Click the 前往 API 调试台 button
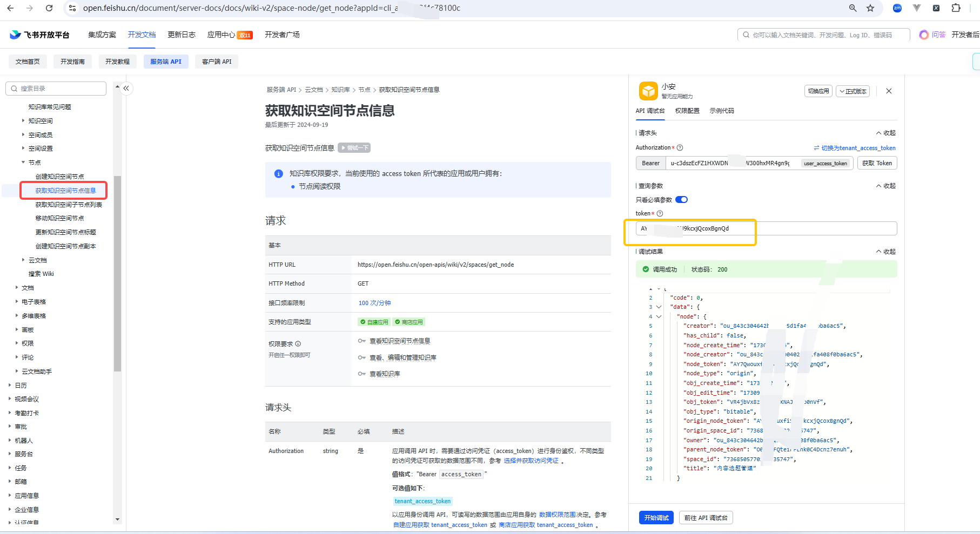 tap(706, 518)
